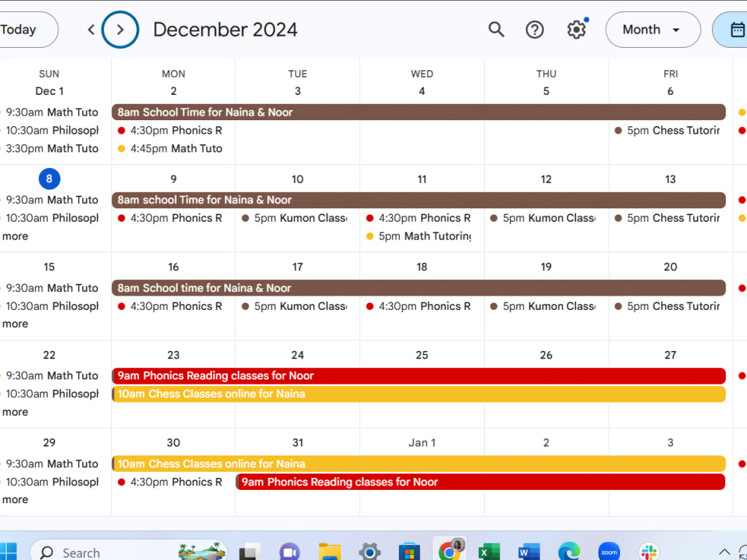This screenshot has width=747, height=560.
Task: Open day view for Jan 1
Action: 421,443
